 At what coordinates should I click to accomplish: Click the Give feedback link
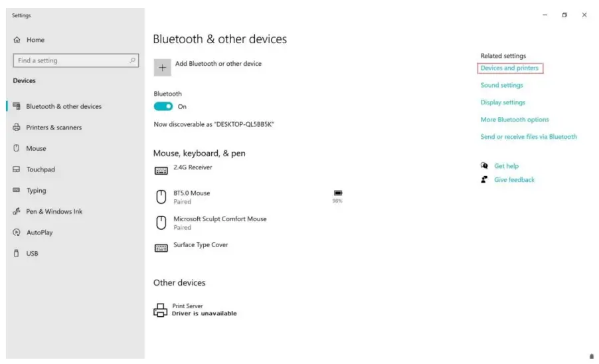coord(514,180)
